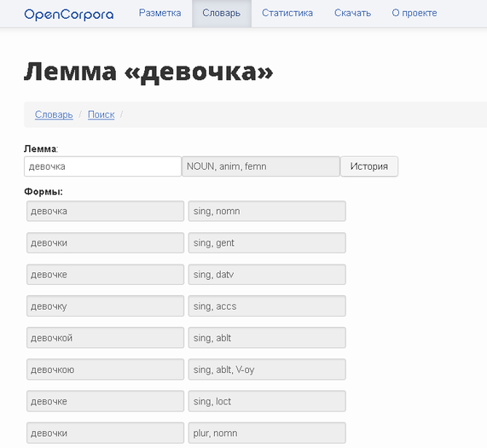Follow the Поиск breadcrumb link
The height and width of the screenshot is (448, 487).
click(x=101, y=114)
